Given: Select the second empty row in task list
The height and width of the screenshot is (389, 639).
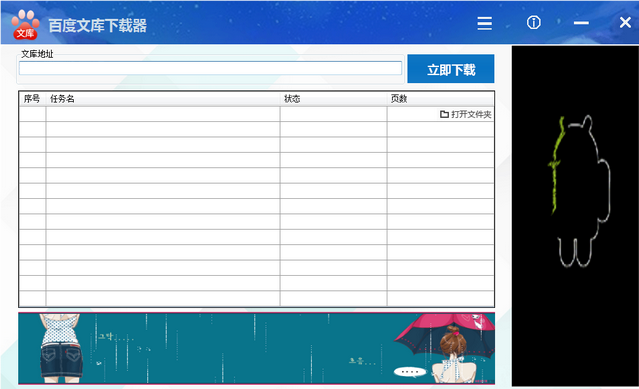Looking at the screenshot, I should [x=256, y=130].
